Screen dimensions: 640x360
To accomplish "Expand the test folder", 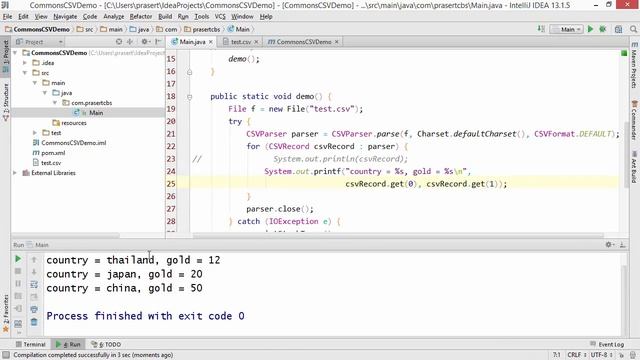I will [x=35, y=133].
